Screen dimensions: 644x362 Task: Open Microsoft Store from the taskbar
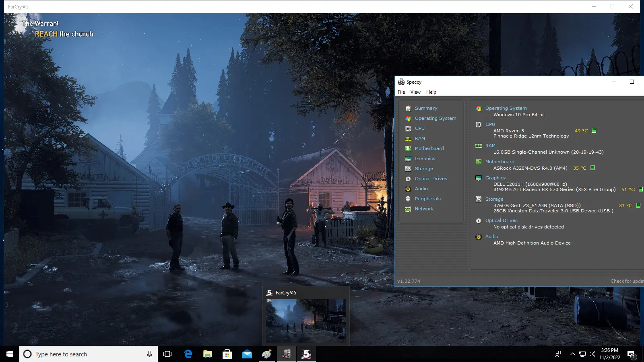tap(227, 354)
